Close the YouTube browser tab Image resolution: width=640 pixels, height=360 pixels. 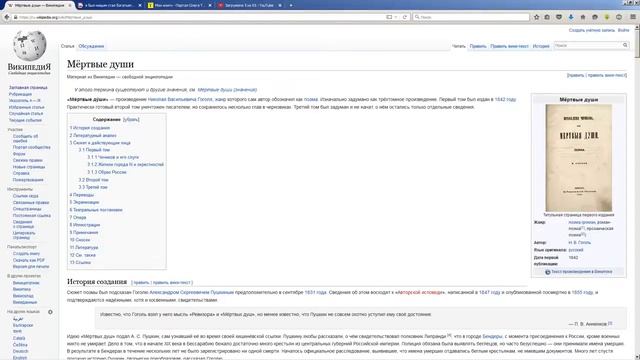280,5
